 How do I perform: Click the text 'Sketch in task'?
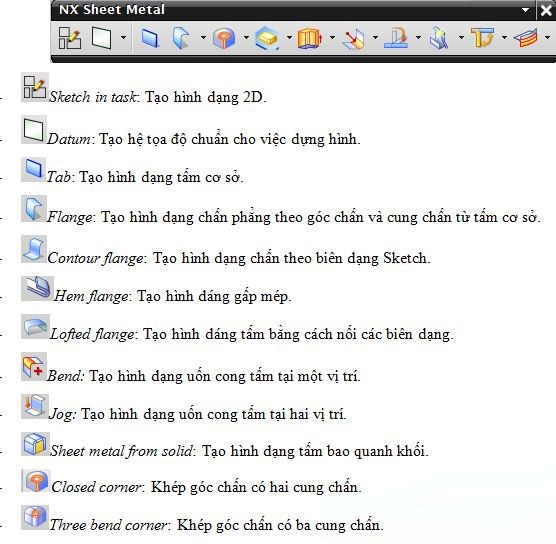click(x=92, y=97)
